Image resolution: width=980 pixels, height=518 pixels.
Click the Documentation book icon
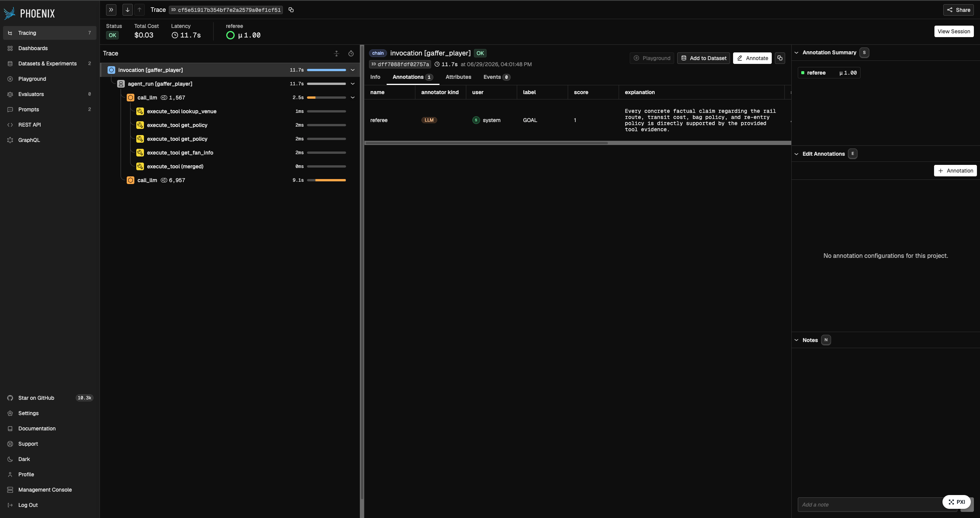click(x=10, y=428)
